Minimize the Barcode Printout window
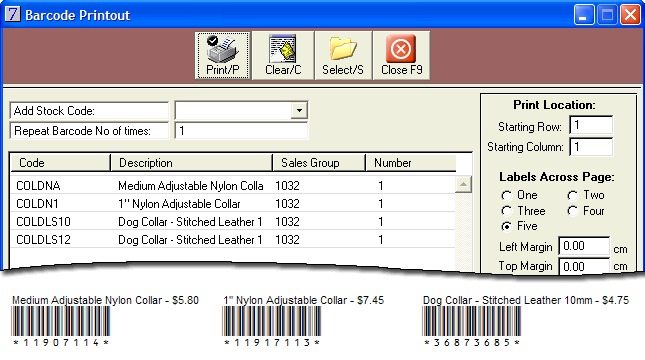 click(584, 15)
